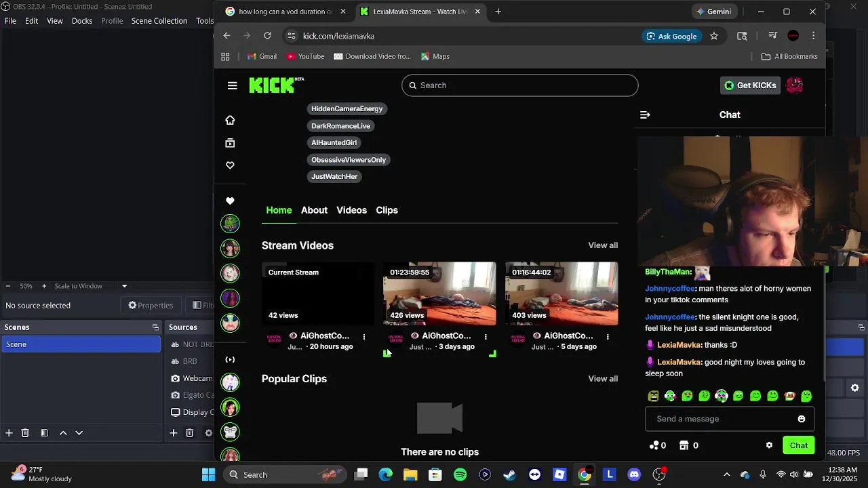
Task: Open OBS Scene Collection menu
Action: (x=159, y=20)
